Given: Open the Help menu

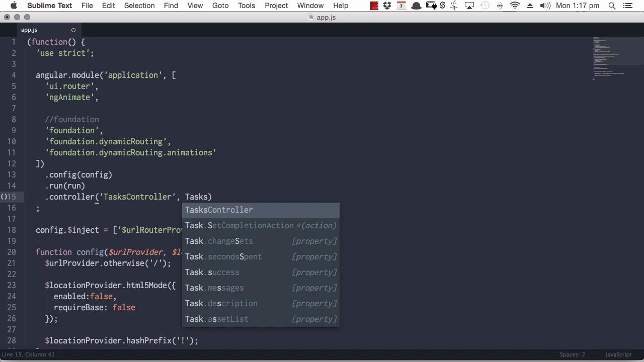Looking at the screenshot, I should click(x=341, y=6).
